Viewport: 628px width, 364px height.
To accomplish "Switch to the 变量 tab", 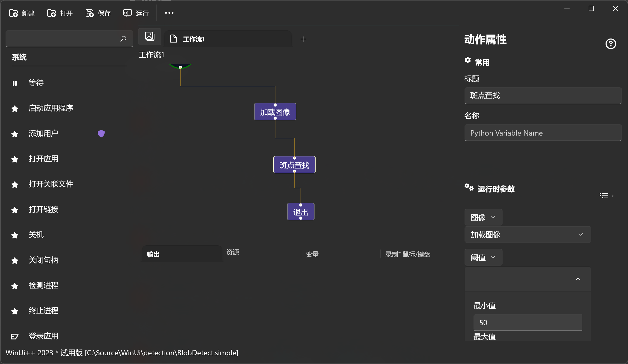I will [312, 254].
